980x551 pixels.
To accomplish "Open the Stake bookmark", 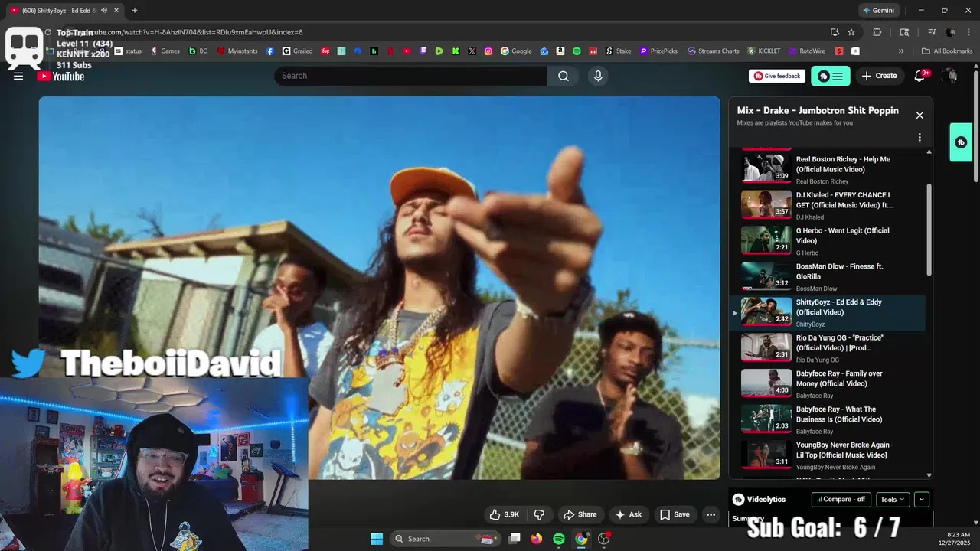I will [619, 51].
